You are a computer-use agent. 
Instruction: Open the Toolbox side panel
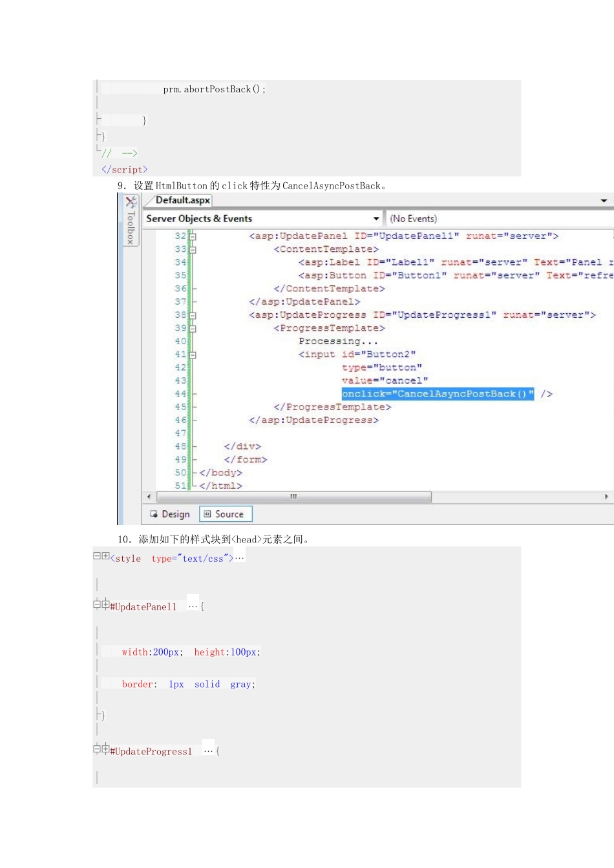click(131, 220)
